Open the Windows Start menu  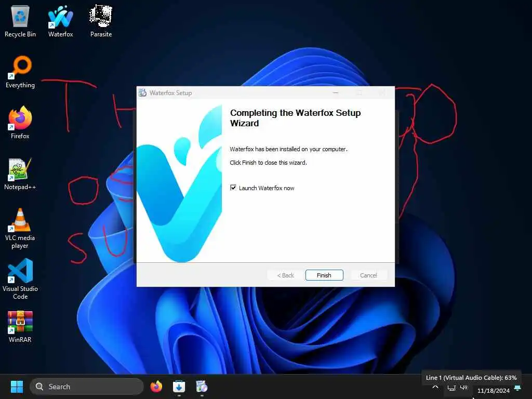(17, 387)
